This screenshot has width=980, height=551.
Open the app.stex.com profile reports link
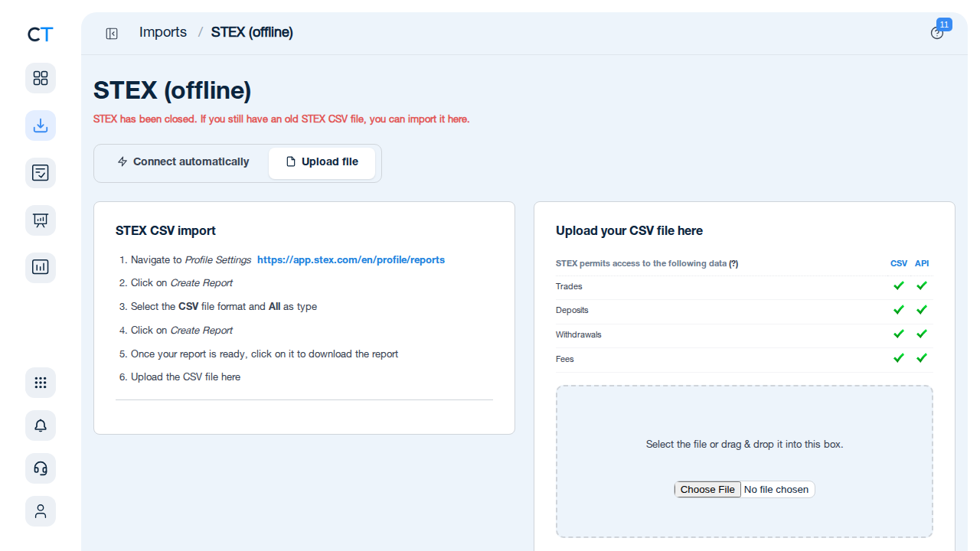pyautogui.click(x=351, y=259)
